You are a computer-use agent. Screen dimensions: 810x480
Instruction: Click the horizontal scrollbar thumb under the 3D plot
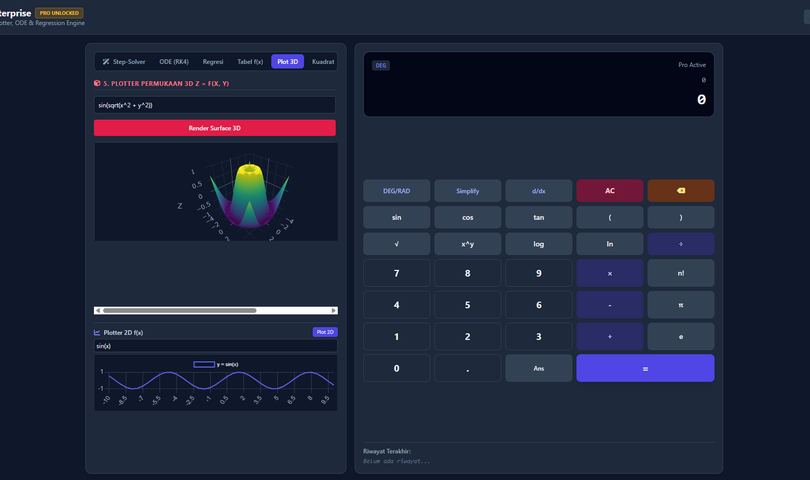[179, 311]
